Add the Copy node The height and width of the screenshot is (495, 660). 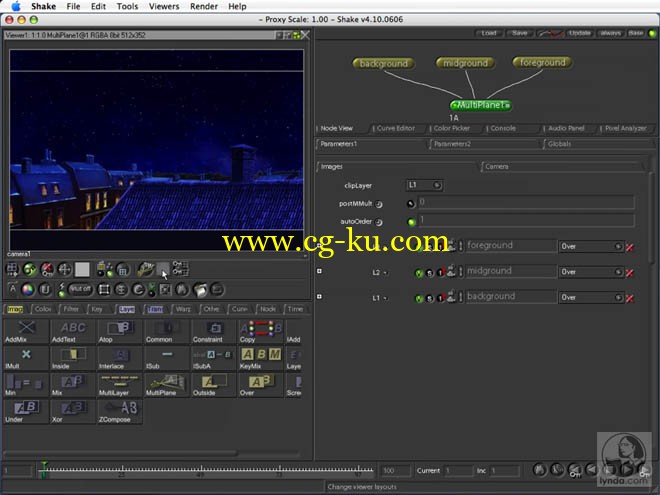[261, 331]
